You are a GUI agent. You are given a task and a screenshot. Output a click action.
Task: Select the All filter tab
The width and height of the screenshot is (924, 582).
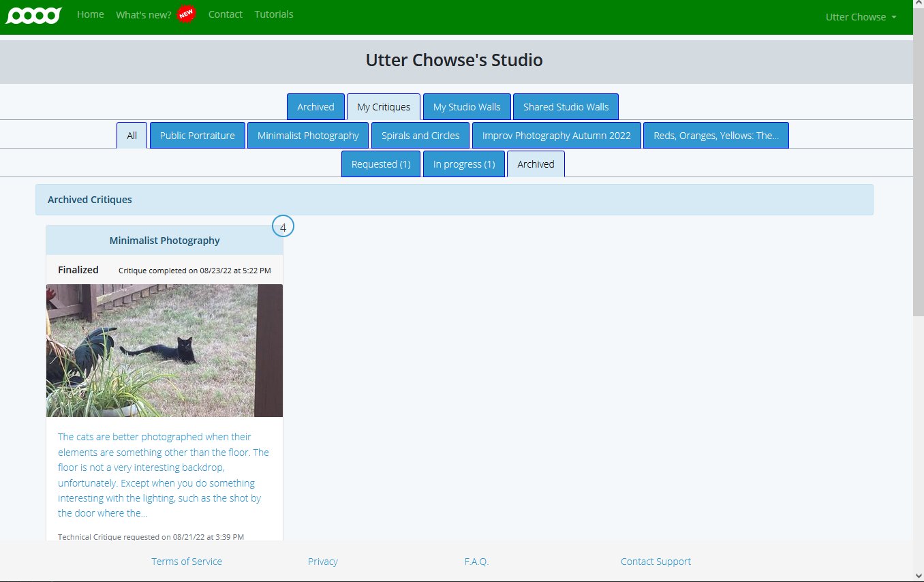point(132,136)
